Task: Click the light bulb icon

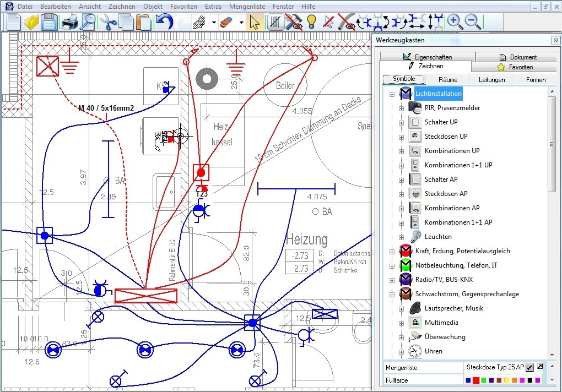Action: coord(311,22)
